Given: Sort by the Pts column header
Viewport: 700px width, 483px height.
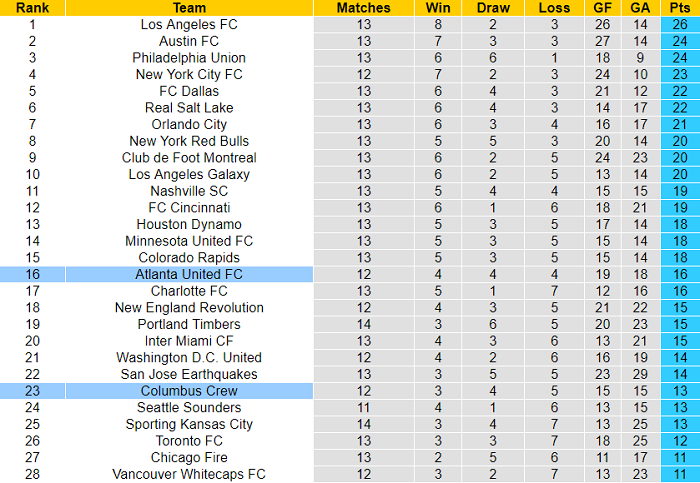Looking at the screenshot, I should [x=680, y=7].
